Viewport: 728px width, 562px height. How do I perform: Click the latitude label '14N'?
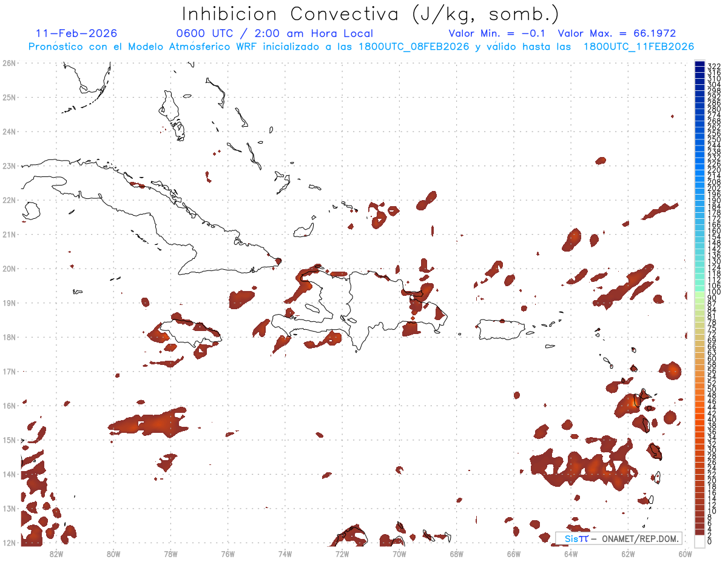(9, 473)
